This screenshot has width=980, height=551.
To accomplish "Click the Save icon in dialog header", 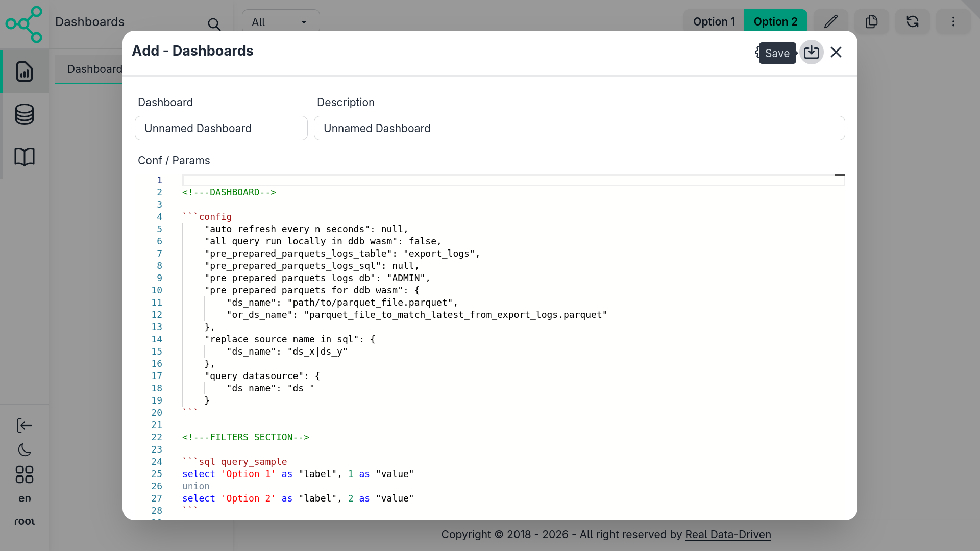I will point(811,53).
